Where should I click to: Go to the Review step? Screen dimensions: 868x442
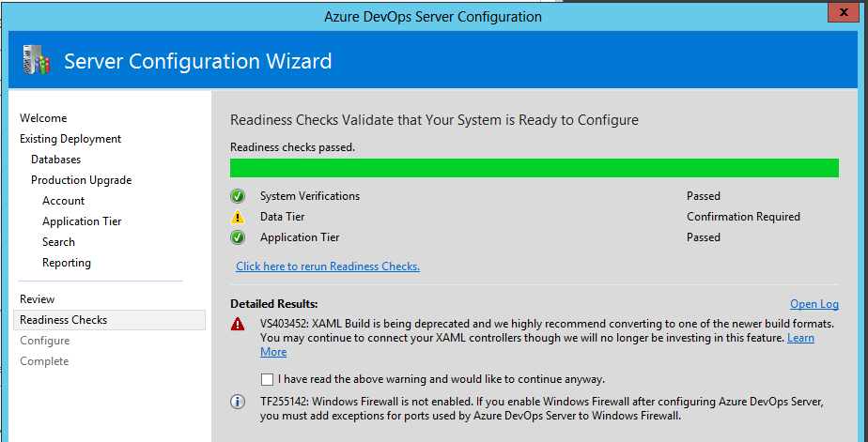click(37, 299)
